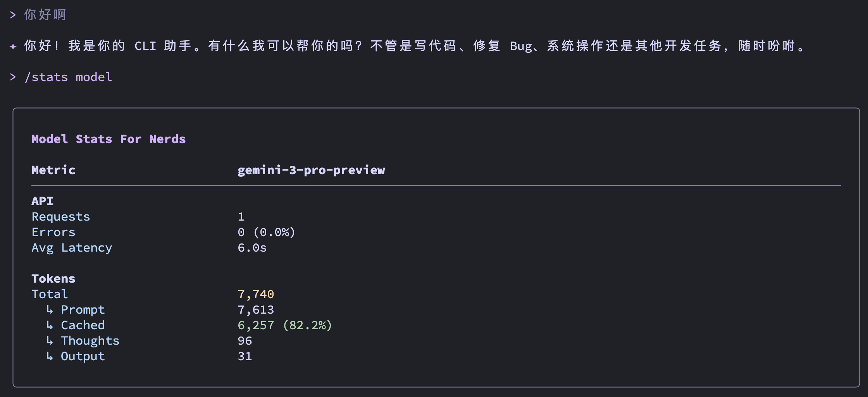Click the Tokens section heading
This screenshot has width=868, height=397.
53,278
